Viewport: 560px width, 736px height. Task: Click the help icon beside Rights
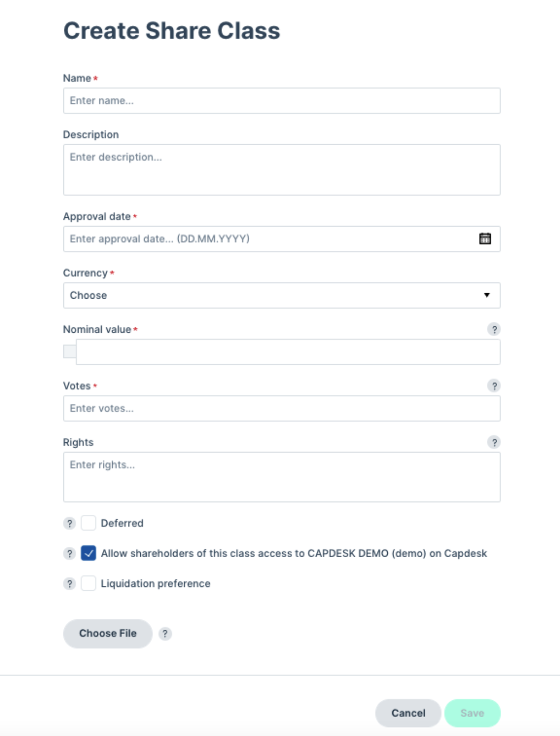(493, 442)
